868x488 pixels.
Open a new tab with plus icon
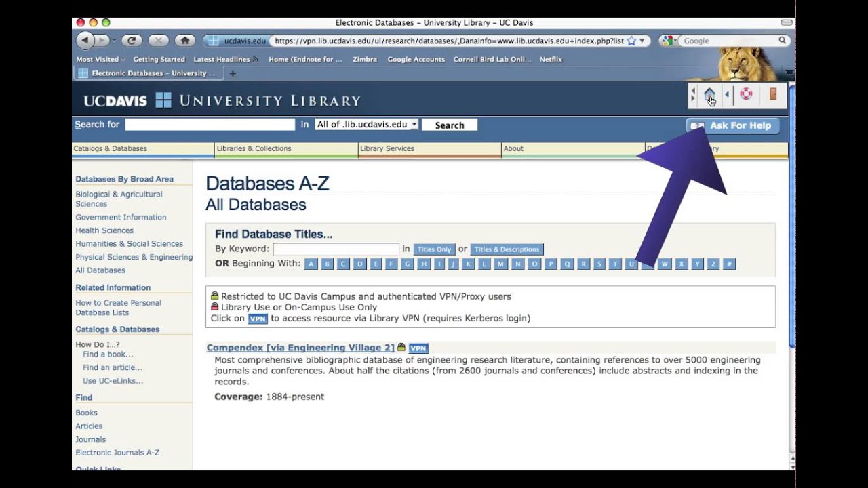(233, 73)
